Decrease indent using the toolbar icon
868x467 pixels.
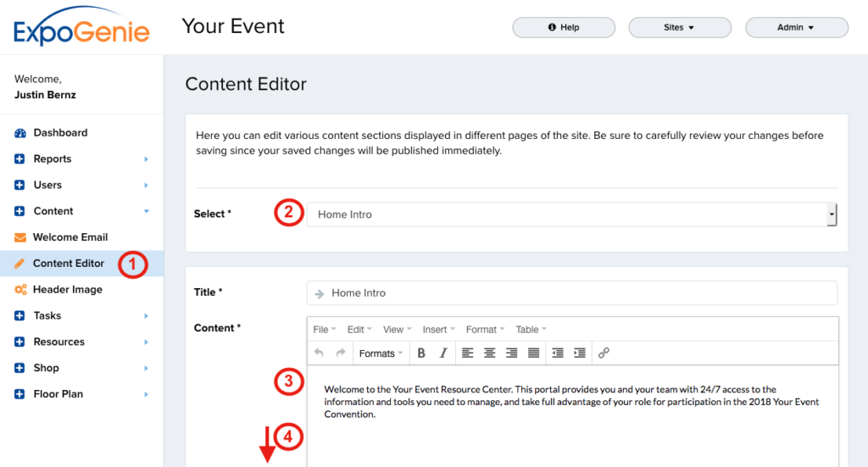[x=558, y=353]
